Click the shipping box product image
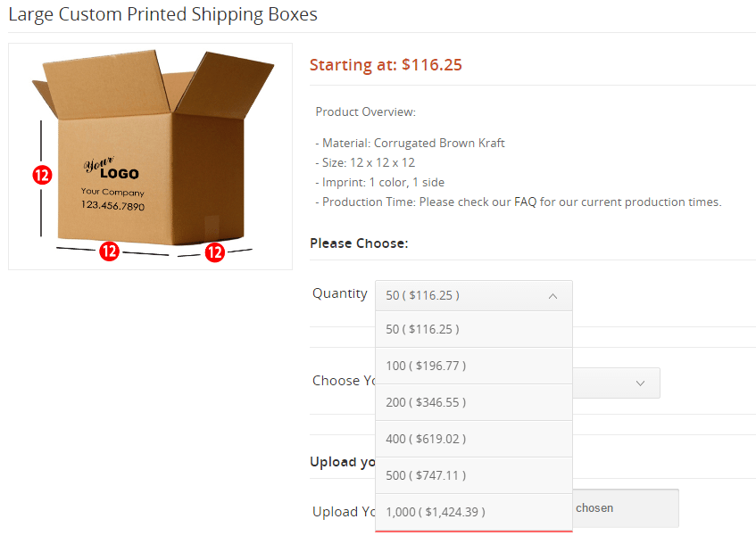The image size is (756, 544). pos(151,157)
